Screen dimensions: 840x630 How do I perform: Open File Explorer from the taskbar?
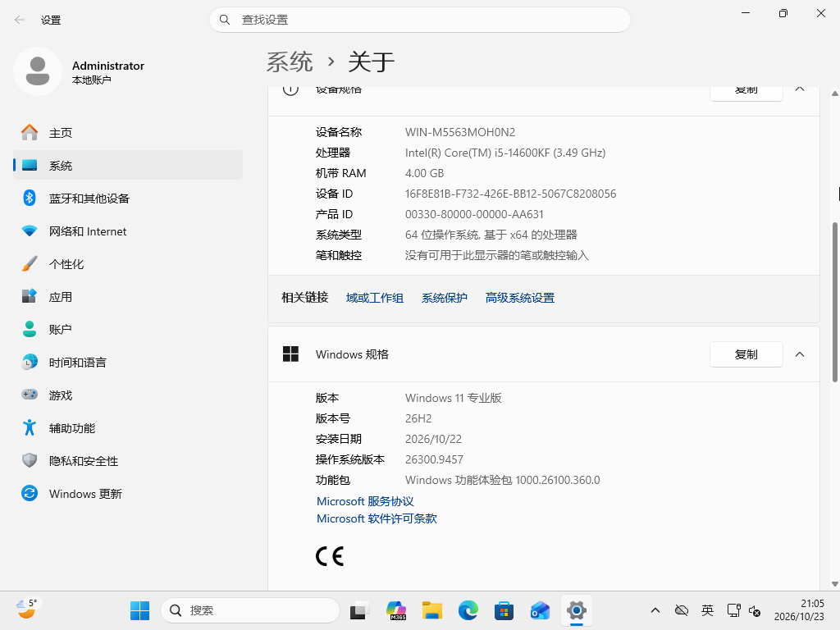click(431, 610)
